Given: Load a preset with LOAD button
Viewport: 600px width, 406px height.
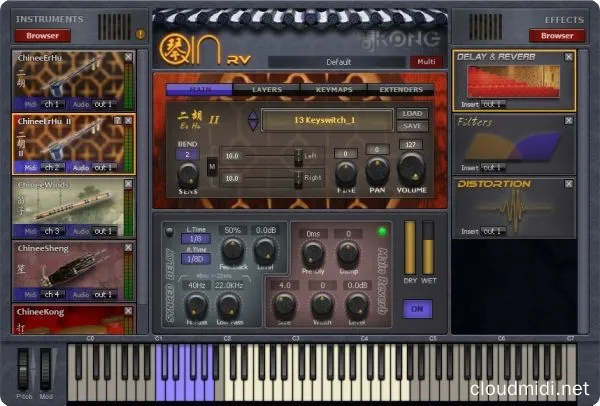Looking at the screenshot, I should [412, 114].
